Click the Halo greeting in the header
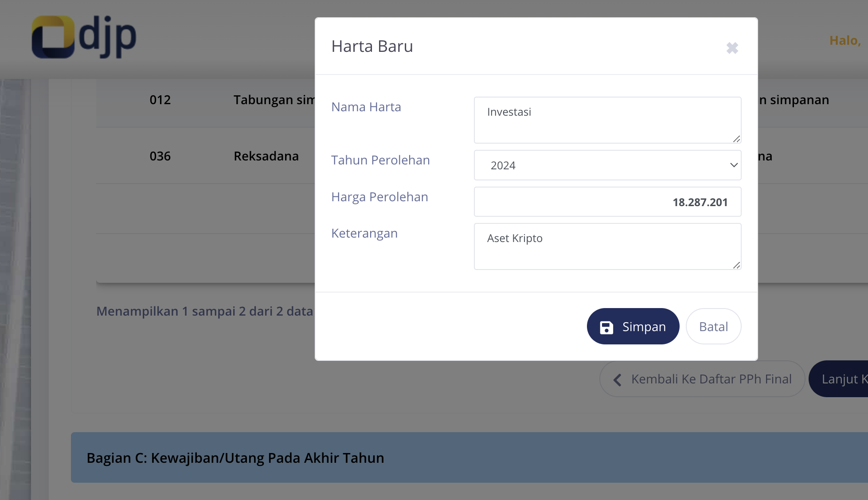Viewport: 868px width, 500px height. [x=845, y=40]
